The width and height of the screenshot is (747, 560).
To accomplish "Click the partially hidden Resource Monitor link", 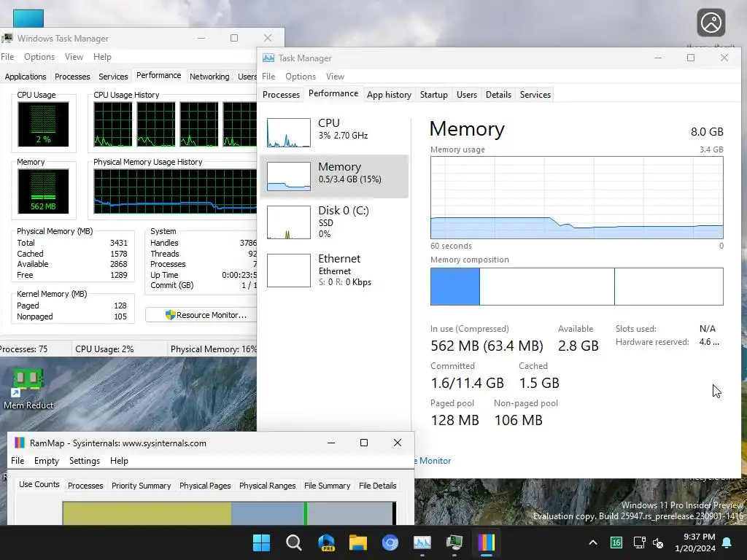I will 433,461.
